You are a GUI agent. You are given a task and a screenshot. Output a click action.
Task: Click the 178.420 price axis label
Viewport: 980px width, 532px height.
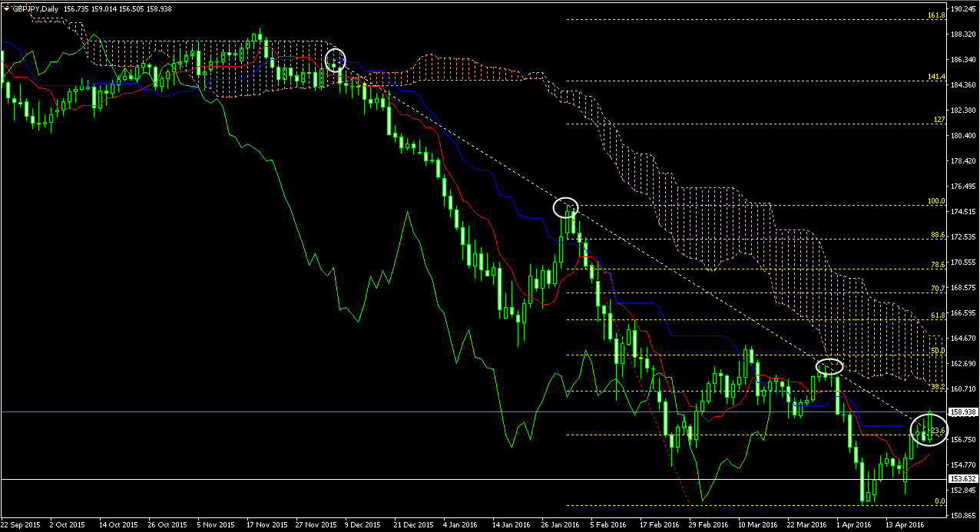pos(963,161)
